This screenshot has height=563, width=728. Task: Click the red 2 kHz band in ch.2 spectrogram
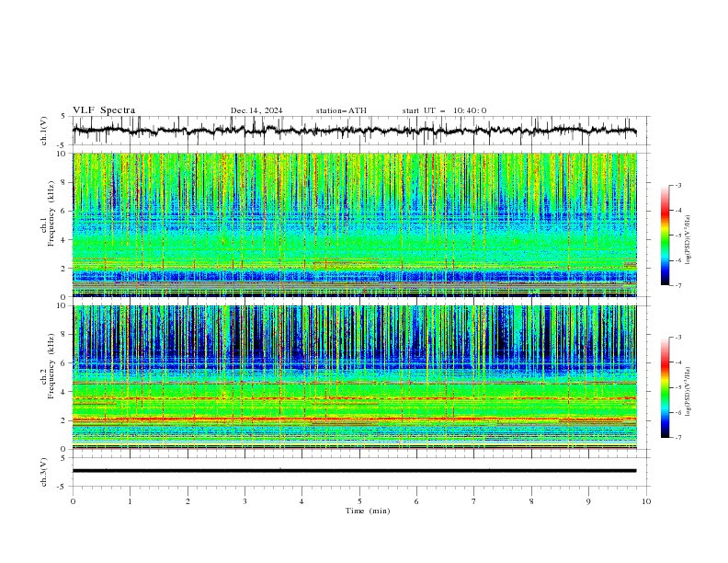tap(354, 419)
